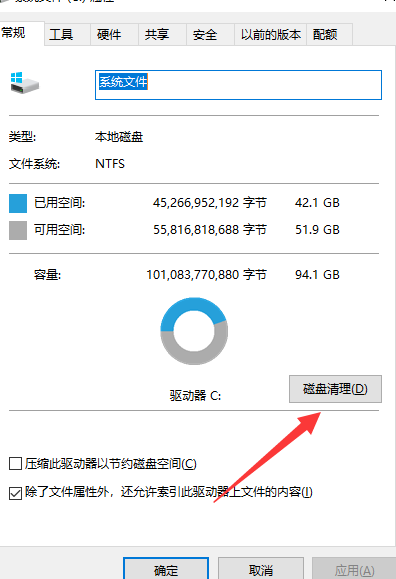The height and width of the screenshot is (579, 396).
Task: Click the Windows drive icon
Action: click(x=25, y=83)
